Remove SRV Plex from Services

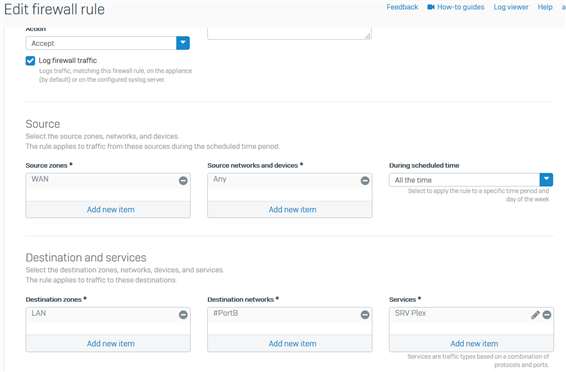[547, 315]
